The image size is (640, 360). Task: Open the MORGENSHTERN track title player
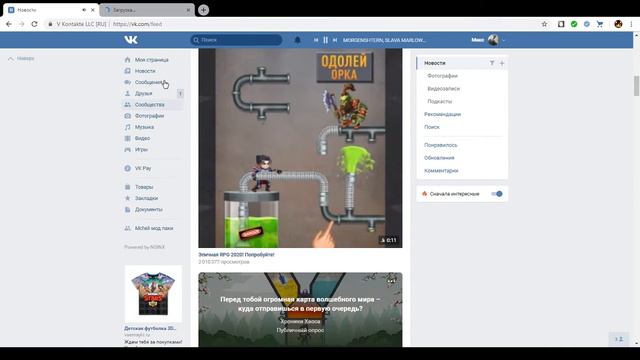pyautogui.click(x=384, y=40)
